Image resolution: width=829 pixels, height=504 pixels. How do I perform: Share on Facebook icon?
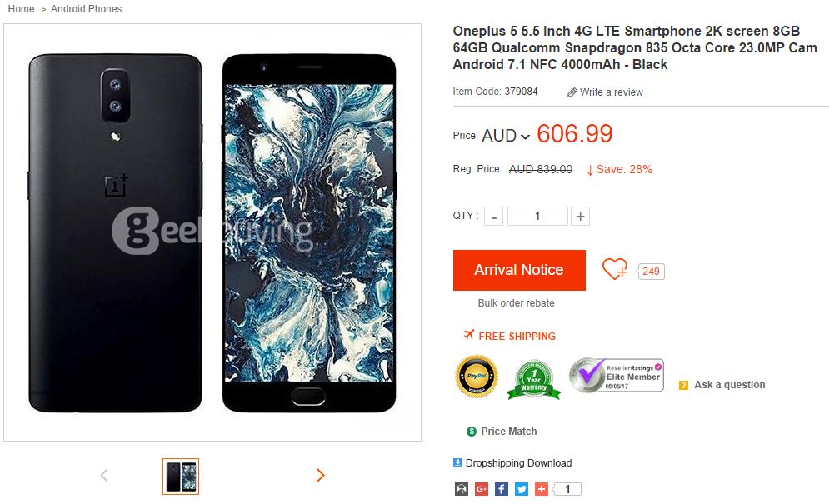click(x=502, y=489)
